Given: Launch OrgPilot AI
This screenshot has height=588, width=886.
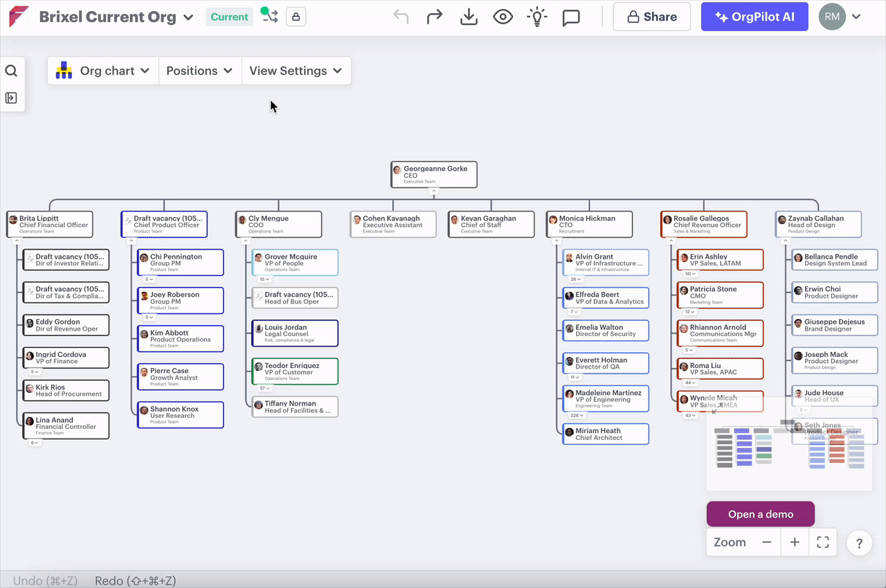Looking at the screenshot, I should point(754,17).
